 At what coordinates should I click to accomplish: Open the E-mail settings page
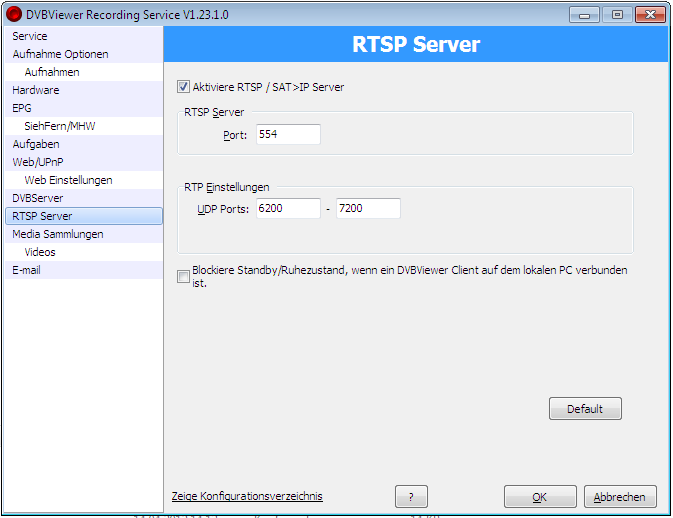tap(27, 270)
